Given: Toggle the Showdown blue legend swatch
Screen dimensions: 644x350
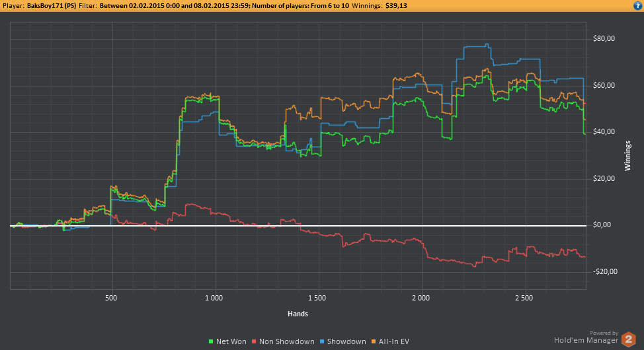Looking at the screenshot, I should point(322,341).
